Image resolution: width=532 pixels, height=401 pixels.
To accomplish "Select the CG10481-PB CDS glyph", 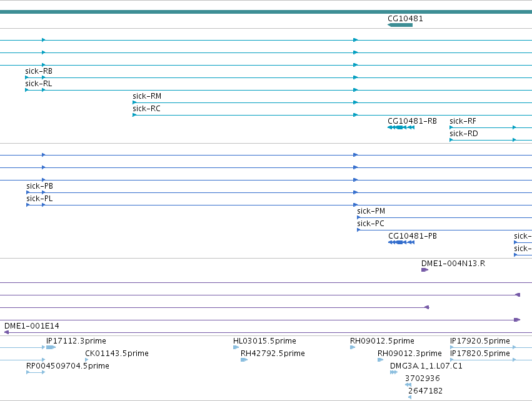I will 401,242.
